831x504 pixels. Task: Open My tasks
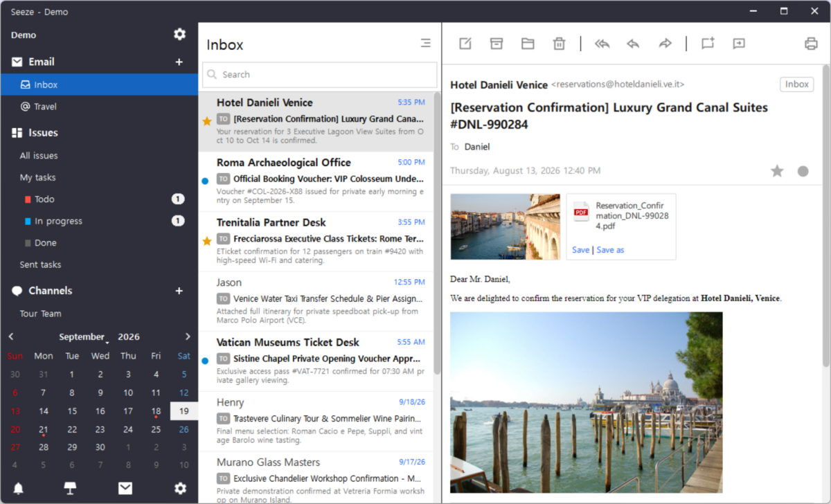(x=37, y=177)
